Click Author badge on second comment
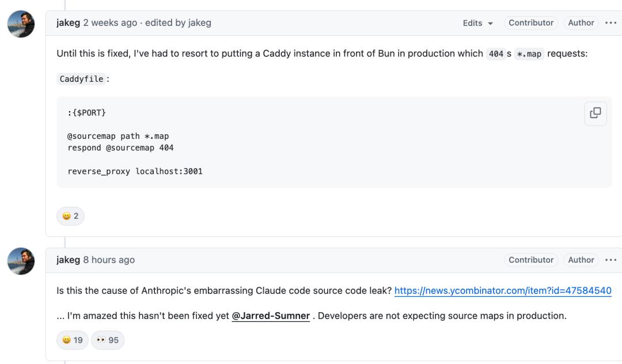This screenshot has width=622, height=364. (581, 260)
